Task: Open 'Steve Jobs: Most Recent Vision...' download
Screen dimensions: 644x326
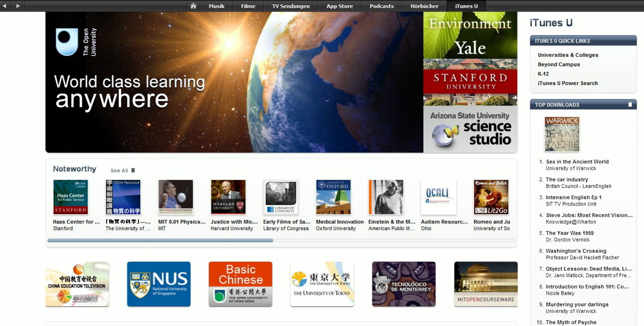Action: click(589, 215)
